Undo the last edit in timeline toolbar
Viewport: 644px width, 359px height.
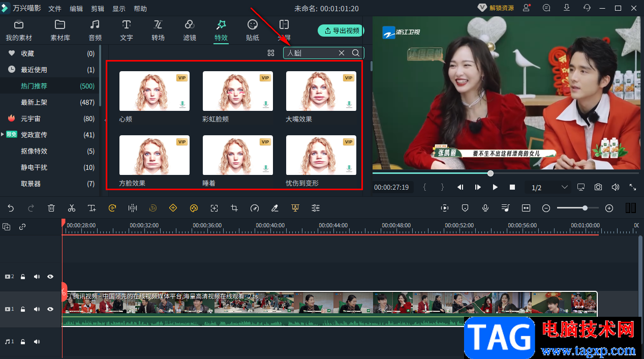[11, 208]
